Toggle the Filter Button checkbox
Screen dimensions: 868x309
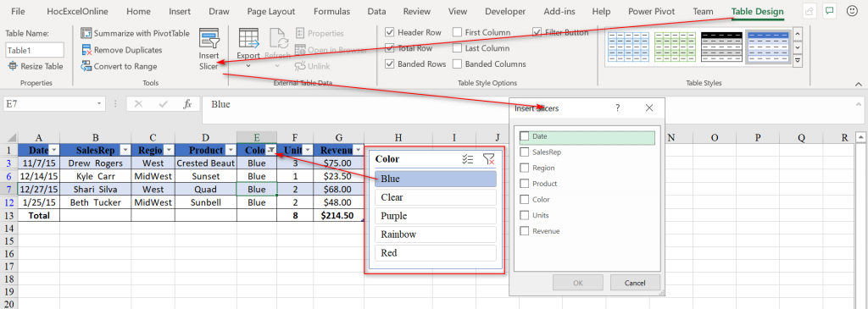(x=537, y=33)
